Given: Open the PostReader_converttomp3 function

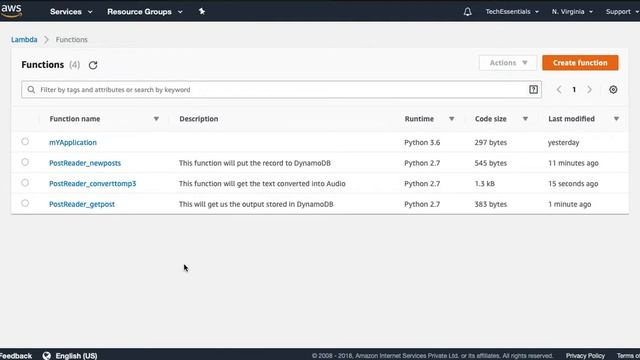Looking at the screenshot, I should (93, 183).
